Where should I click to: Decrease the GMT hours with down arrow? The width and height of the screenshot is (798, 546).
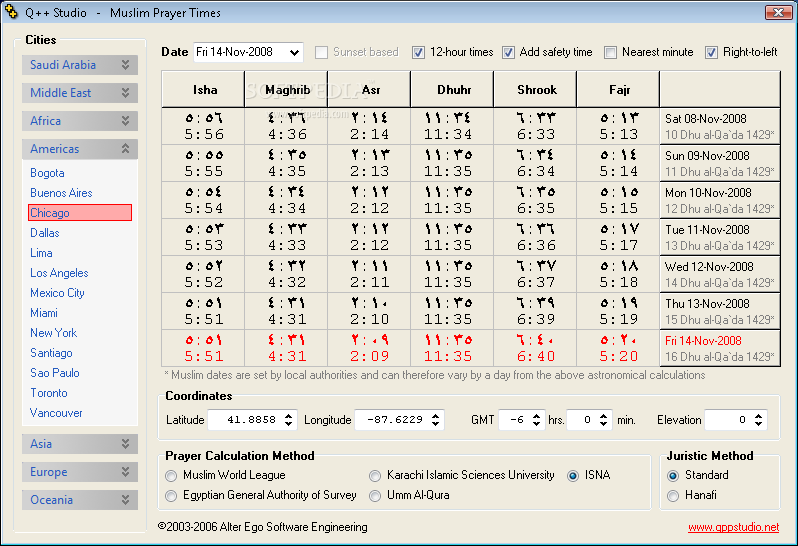click(x=536, y=424)
